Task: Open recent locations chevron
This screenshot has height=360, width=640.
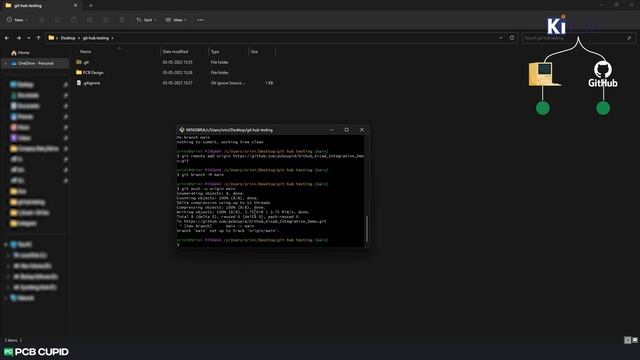Action: pyautogui.click(x=29, y=38)
